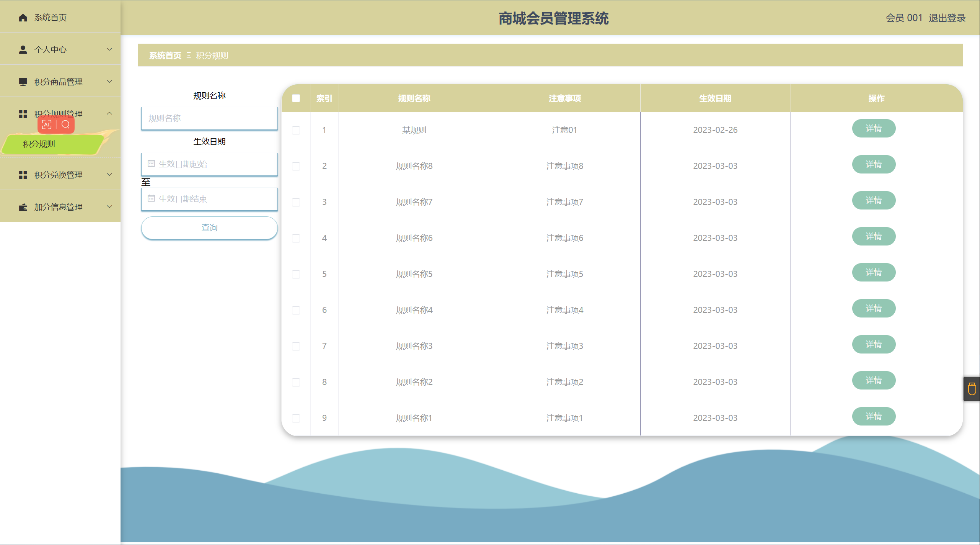Open the 积分兑换管理 menu
This screenshot has width=980, height=545.
click(59, 175)
